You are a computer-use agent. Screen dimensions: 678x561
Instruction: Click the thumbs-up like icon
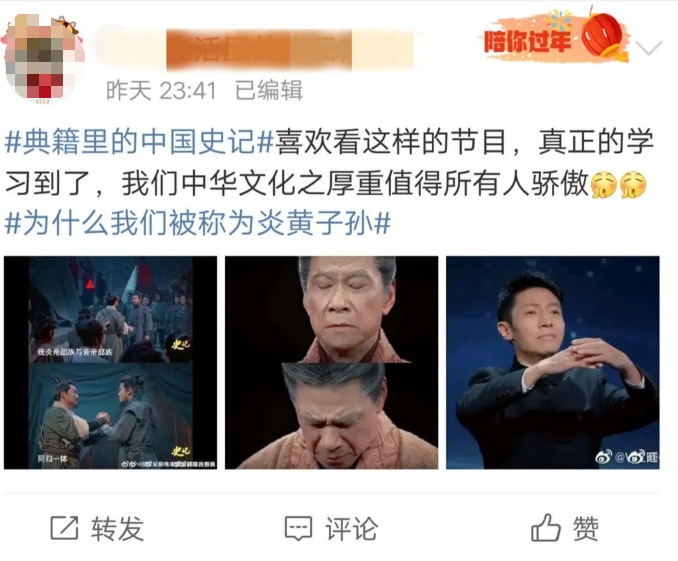tap(546, 527)
